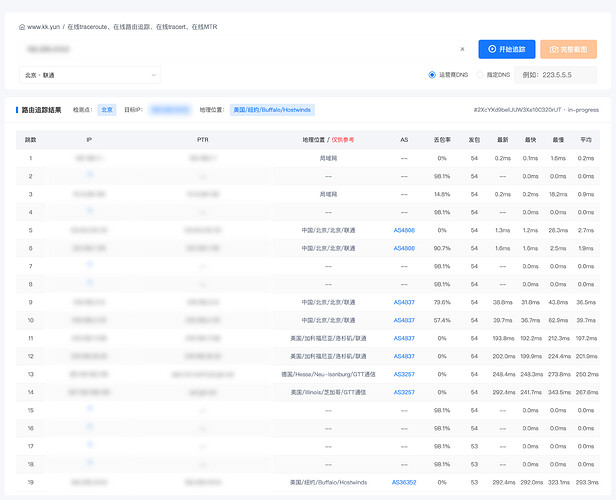
Task: Click the 57.4% packet loss value
Action: [442, 320]
